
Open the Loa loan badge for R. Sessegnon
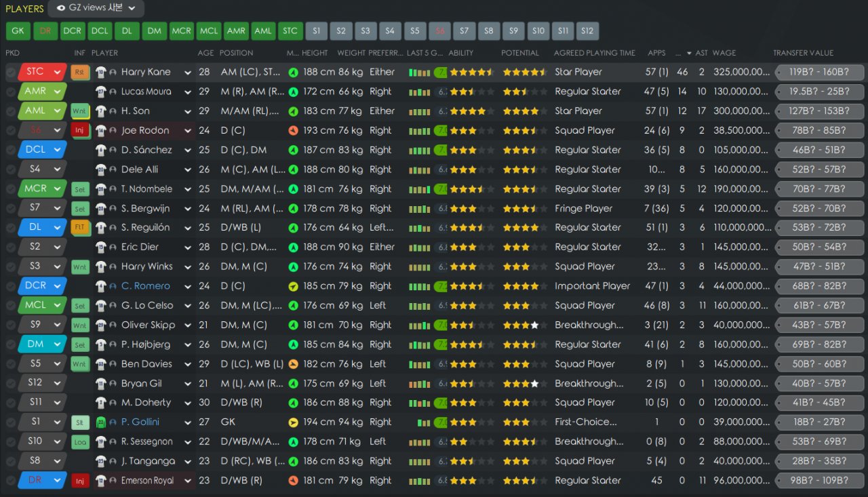click(80, 442)
